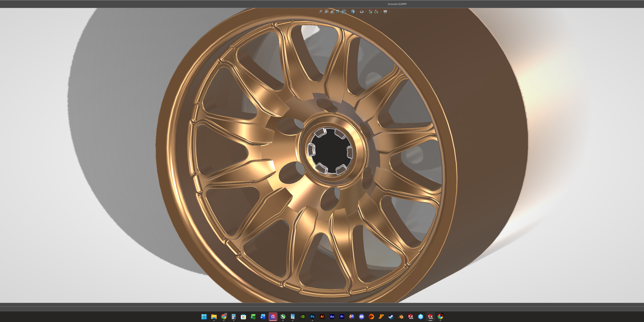Return to the Previous View
Screen dimensions: 644x322
click(x=332, y=12)
